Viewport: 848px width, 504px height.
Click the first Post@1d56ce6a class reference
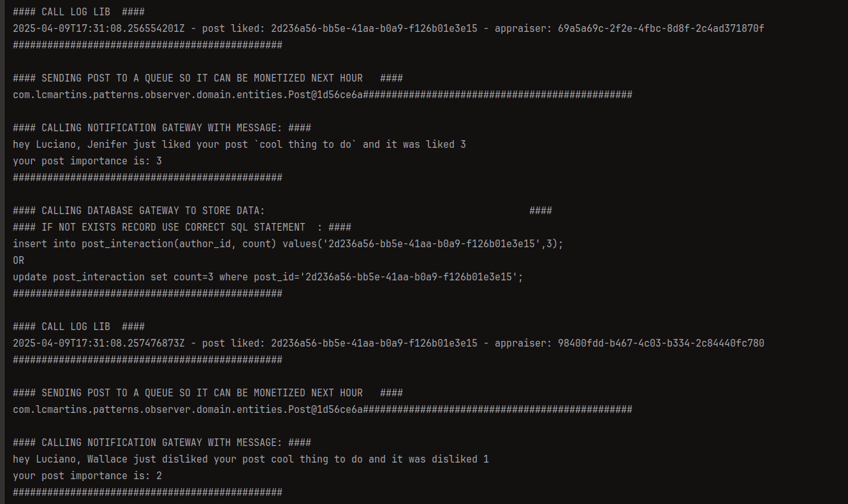coord(188,94)
